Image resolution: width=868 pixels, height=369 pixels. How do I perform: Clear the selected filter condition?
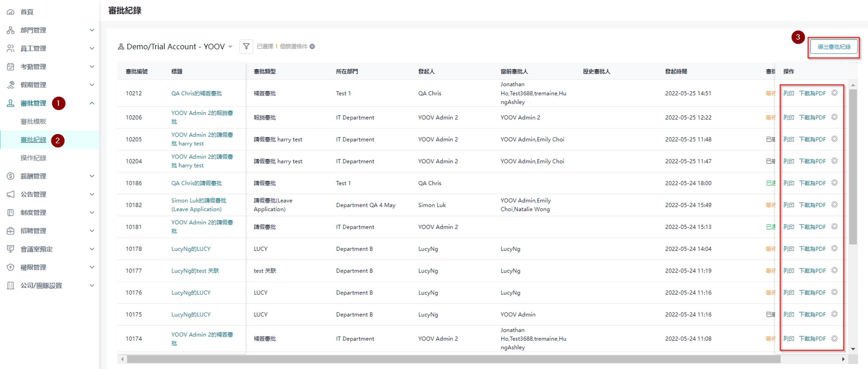coord(312,46)
